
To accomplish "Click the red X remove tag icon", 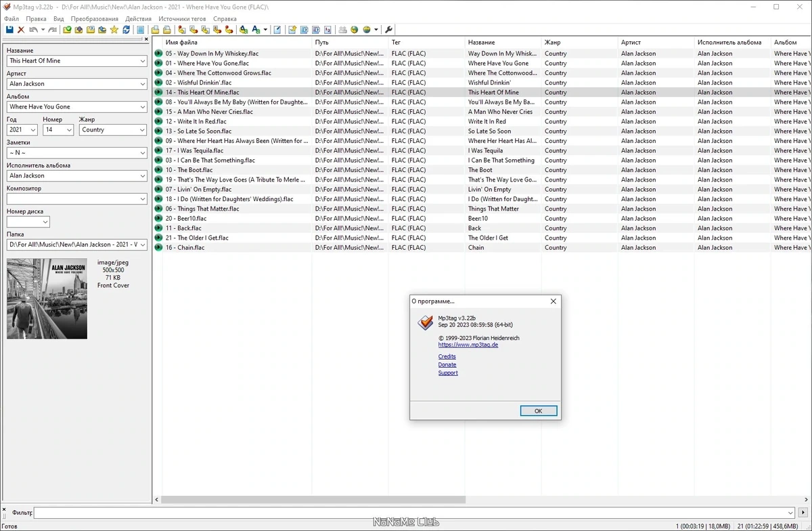I will [x=21, y=30].
